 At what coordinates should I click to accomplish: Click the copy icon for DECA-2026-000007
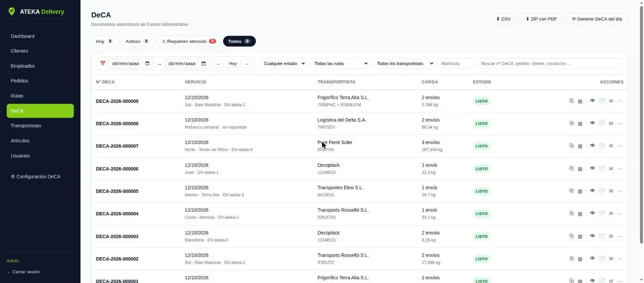point(571,146)
